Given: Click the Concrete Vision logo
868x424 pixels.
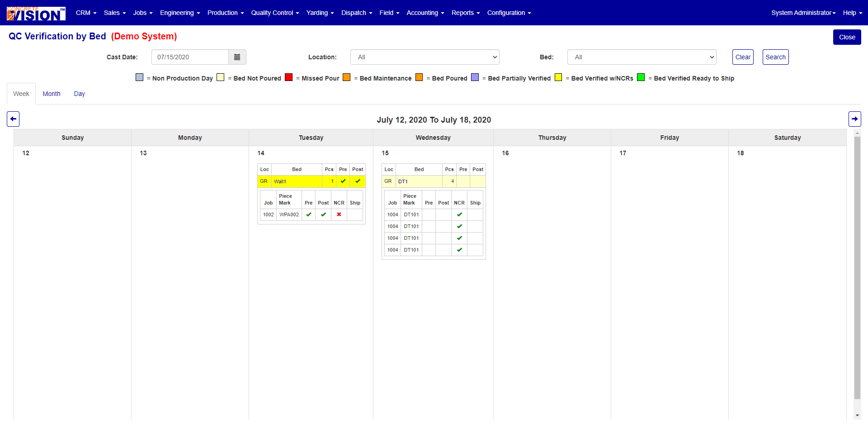Looking at the screenshot, I should [x=36, y=13].
